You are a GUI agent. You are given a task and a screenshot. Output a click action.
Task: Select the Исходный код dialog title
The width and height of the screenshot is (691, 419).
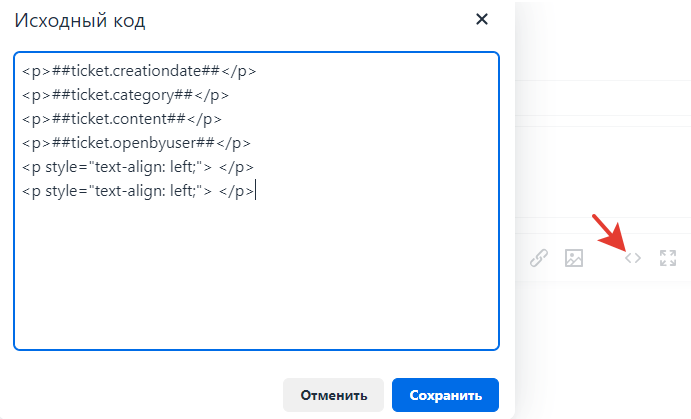(x=80, y=21)
